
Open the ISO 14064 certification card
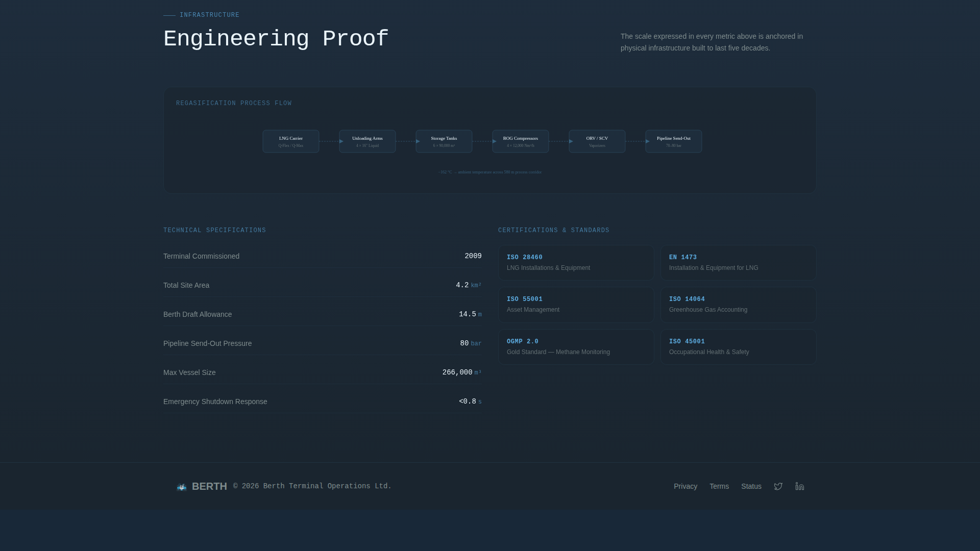click(738, 305)
